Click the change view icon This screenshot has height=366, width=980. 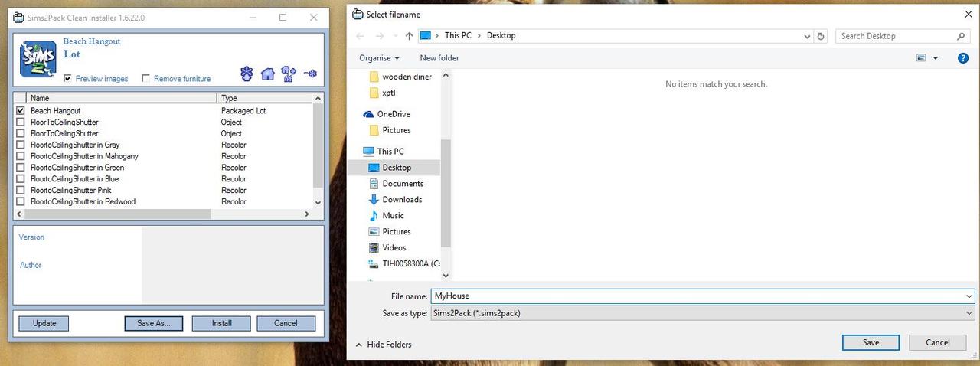tap(921, 58)
